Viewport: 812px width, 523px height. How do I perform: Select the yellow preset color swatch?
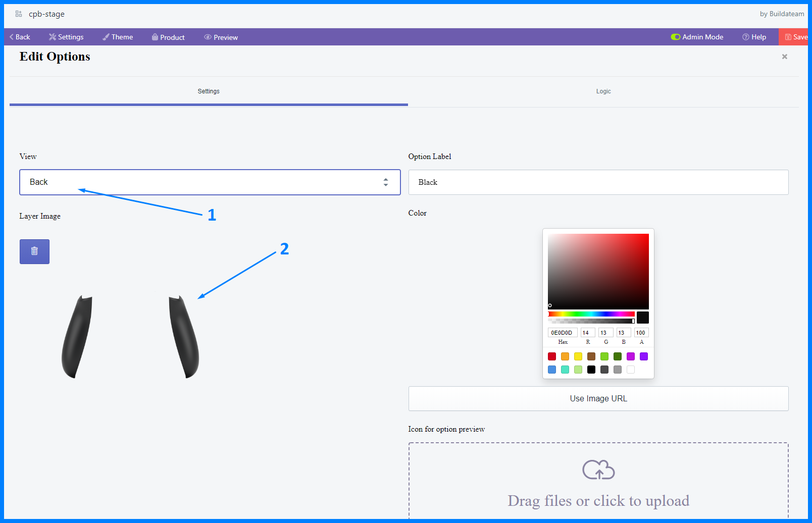click(578, 356)
